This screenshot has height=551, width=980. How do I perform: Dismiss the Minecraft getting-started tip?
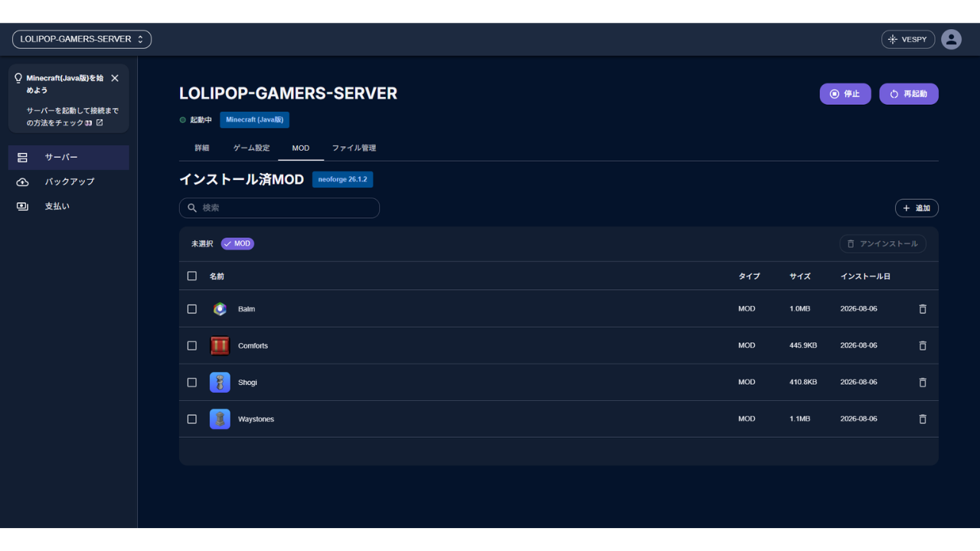pyautogui.click(x=115, y=78)
